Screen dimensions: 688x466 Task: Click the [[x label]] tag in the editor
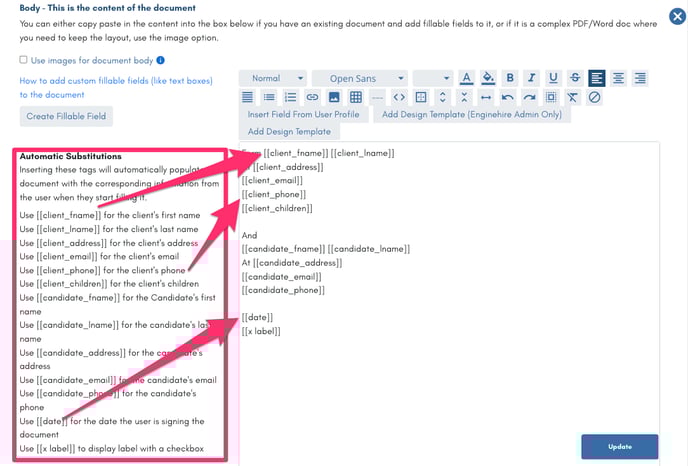pos(261,331)
